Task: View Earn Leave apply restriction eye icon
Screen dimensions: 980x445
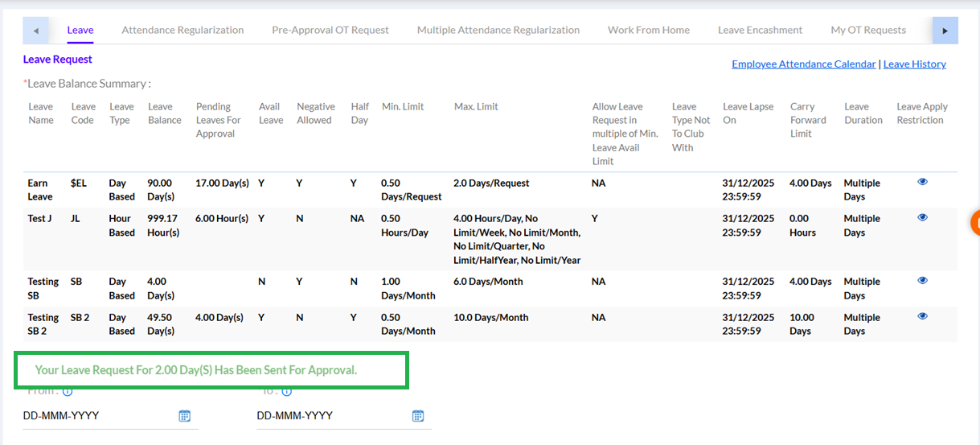Action: coord(922,182)
